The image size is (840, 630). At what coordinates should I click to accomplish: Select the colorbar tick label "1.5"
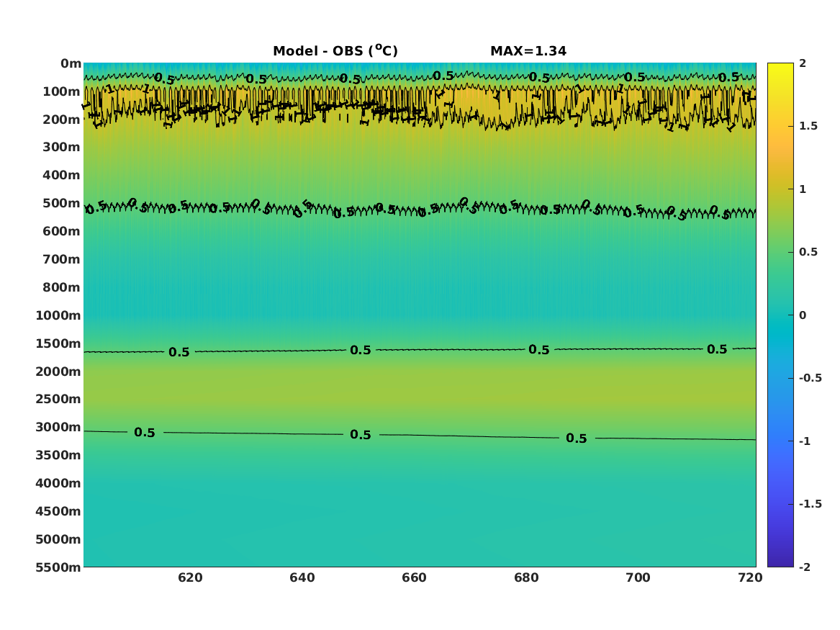tap(808, 126)
